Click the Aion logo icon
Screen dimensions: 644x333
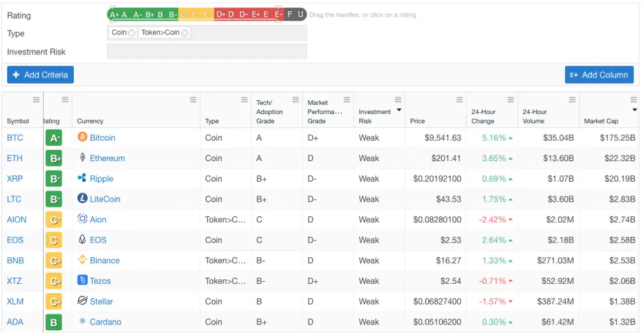[82, 219]
